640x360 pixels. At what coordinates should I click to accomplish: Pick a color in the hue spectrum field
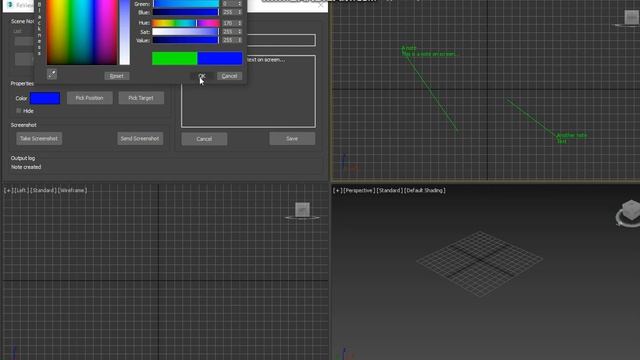82,32
